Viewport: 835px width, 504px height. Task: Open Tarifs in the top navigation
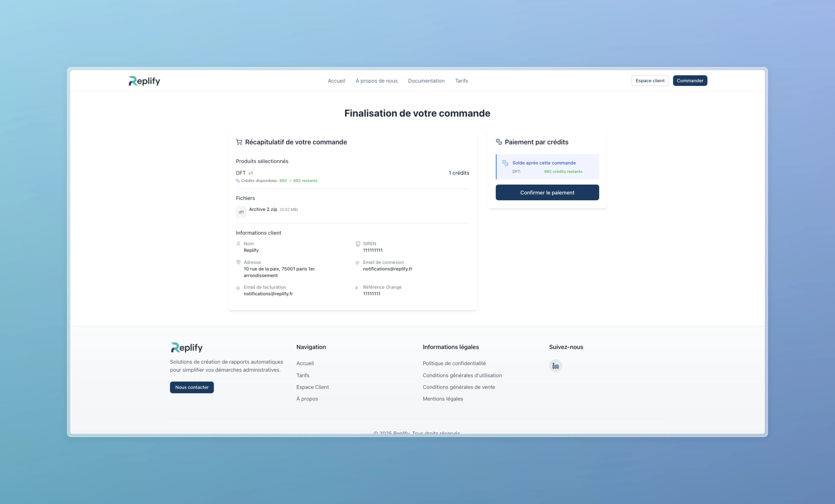point(461,81)
